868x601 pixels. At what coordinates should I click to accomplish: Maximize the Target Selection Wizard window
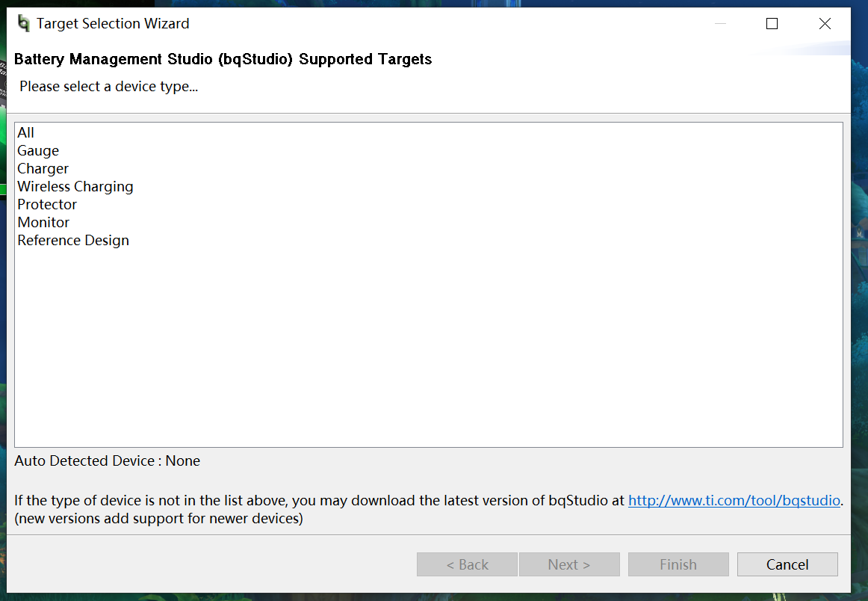[x=772, y=23]
